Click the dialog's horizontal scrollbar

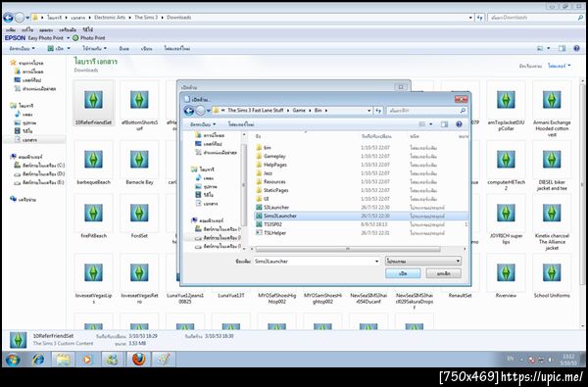(348, 249)
